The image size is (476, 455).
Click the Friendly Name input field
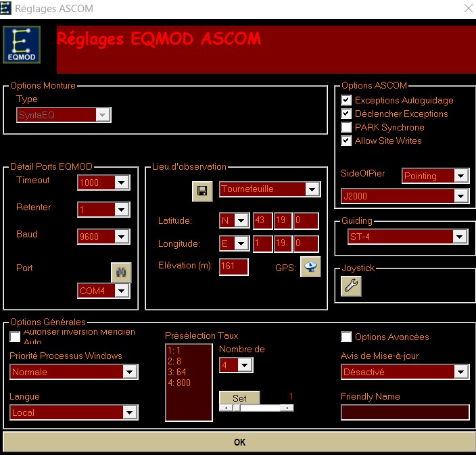[405, 412]
